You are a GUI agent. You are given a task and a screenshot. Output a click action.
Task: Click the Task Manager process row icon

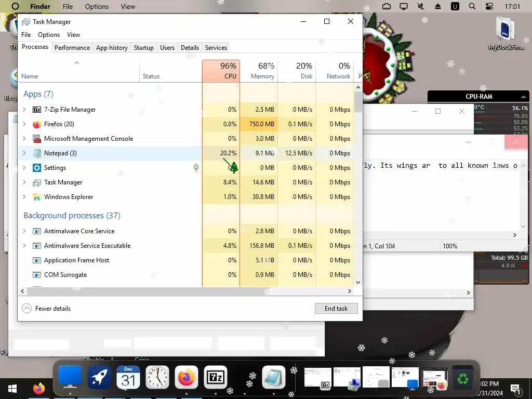pyautogui.click(x=37, y=182)
